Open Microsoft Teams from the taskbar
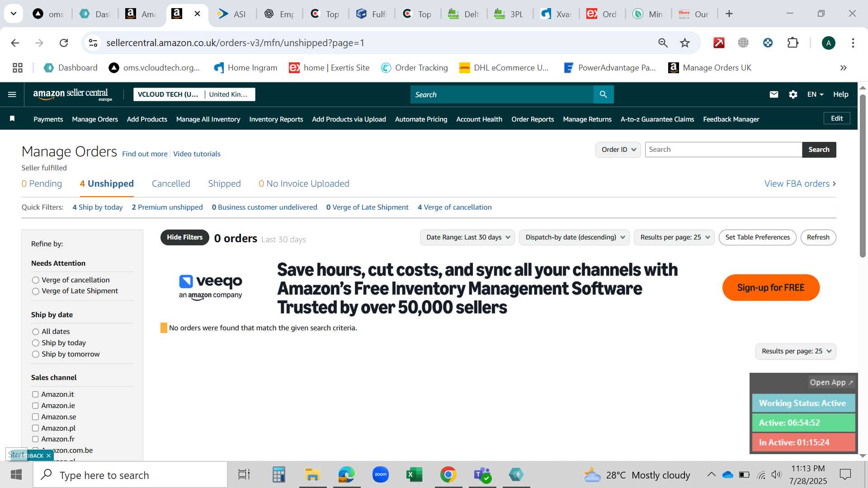The image size is (868, 488). point(482,475)
